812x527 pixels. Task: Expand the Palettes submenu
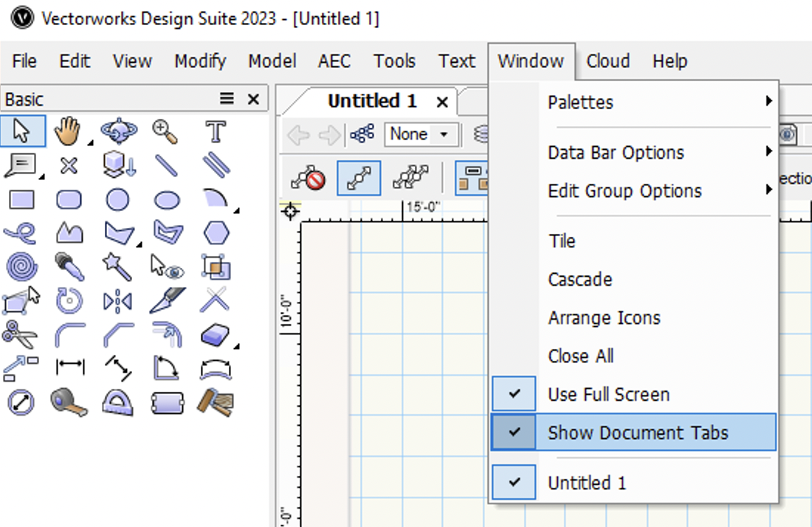pyautogui.click(x=582, y=102)
